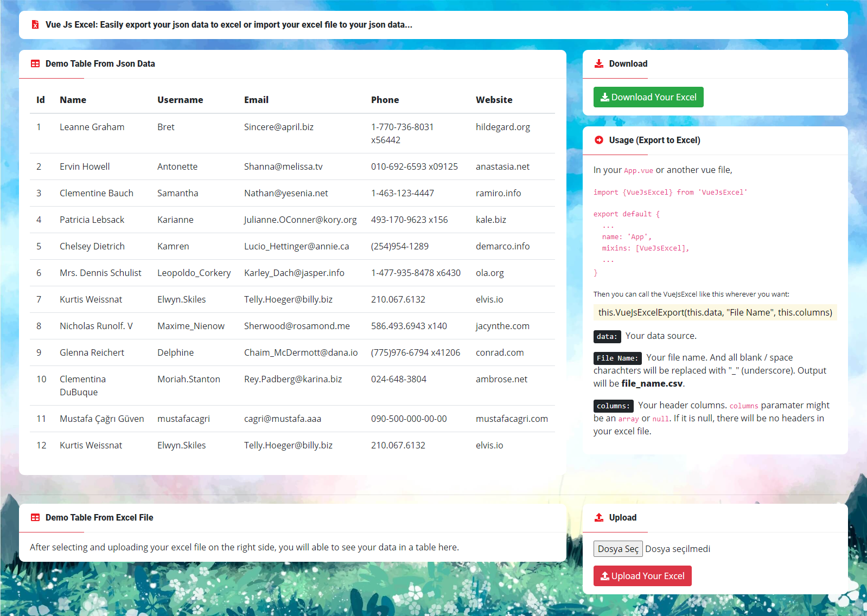Click the highlighted this.VueJsExcelExport code line
The image size is (867, 616).
coord(715,312)
